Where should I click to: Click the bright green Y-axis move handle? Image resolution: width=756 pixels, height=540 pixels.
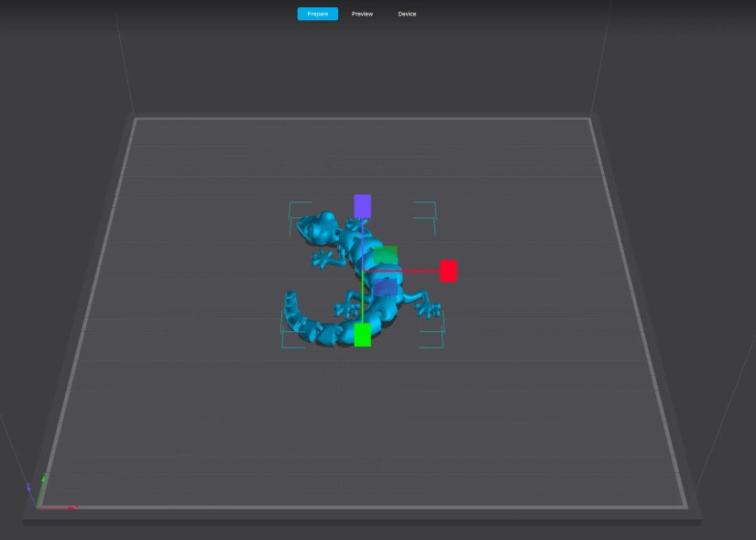click(363, 335)
